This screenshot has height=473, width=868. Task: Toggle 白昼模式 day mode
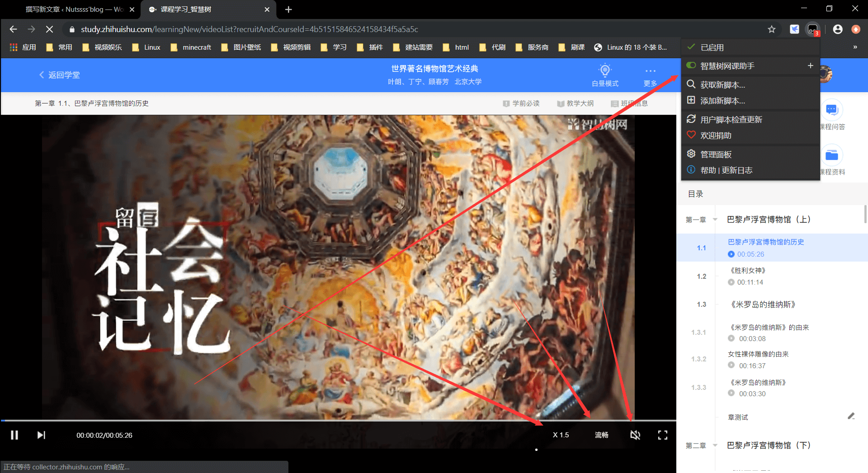click(605, 75)
